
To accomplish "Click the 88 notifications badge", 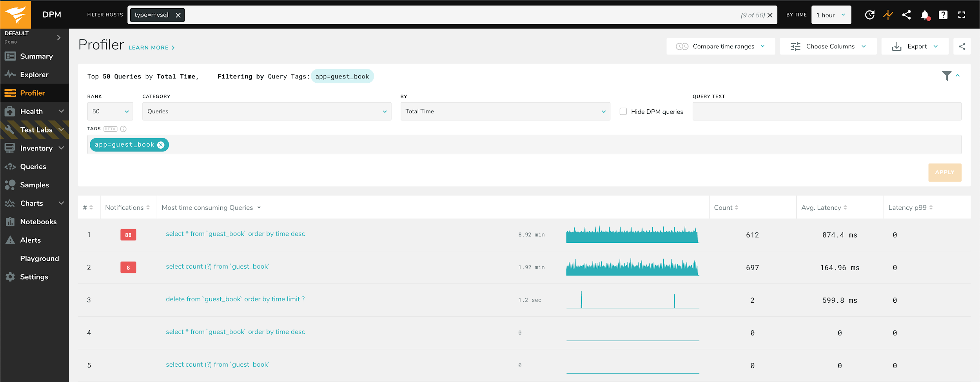I will point(128,235).
